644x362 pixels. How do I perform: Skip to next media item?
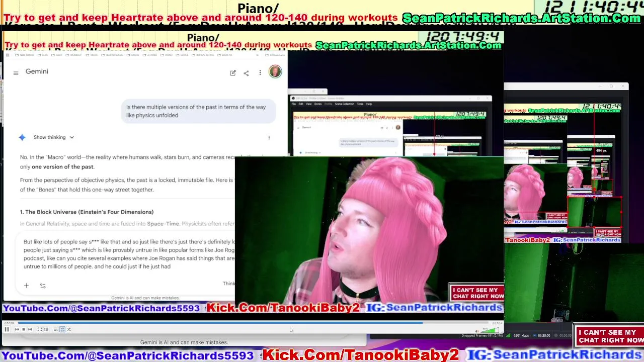coord(30,329)
